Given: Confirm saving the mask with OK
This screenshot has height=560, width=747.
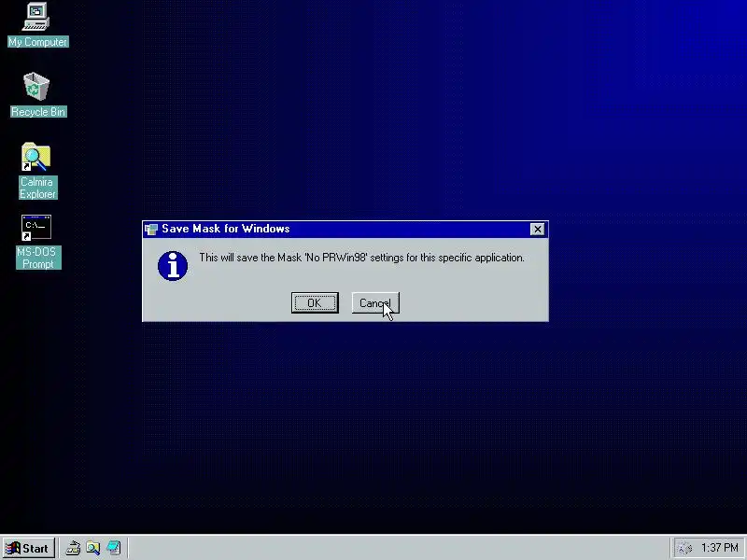Looking at the screenshot, I should [315, 302].
